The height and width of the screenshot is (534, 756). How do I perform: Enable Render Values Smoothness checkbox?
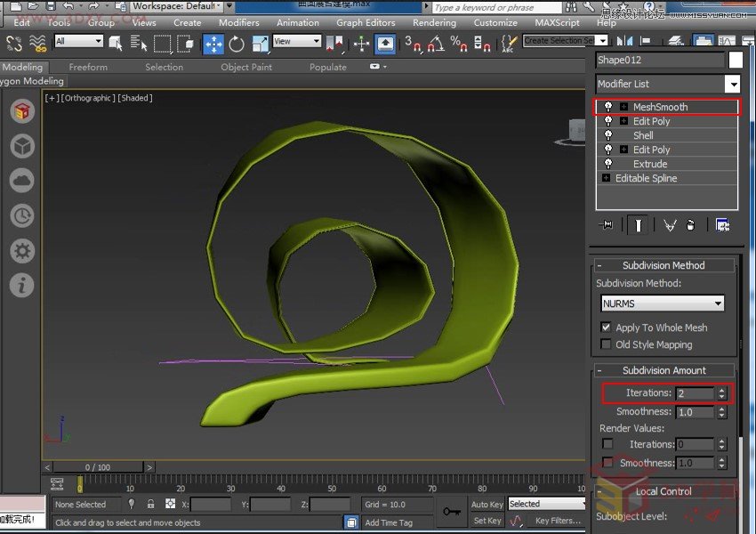(x=607, y=462)
